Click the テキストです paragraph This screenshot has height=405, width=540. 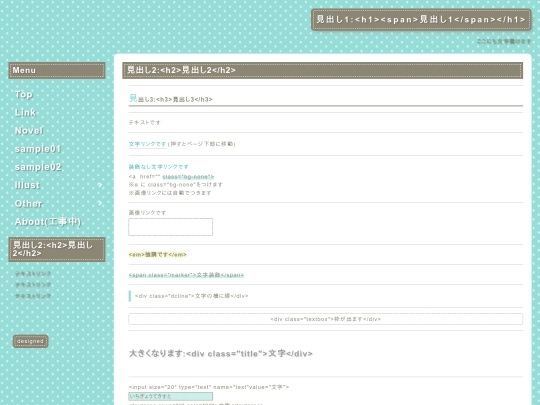[x=145, y=122]
